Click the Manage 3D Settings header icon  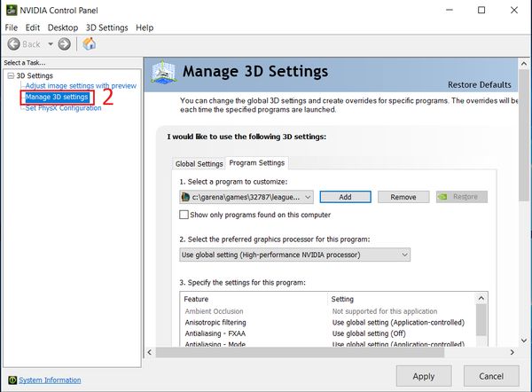(x=163, y=72)
